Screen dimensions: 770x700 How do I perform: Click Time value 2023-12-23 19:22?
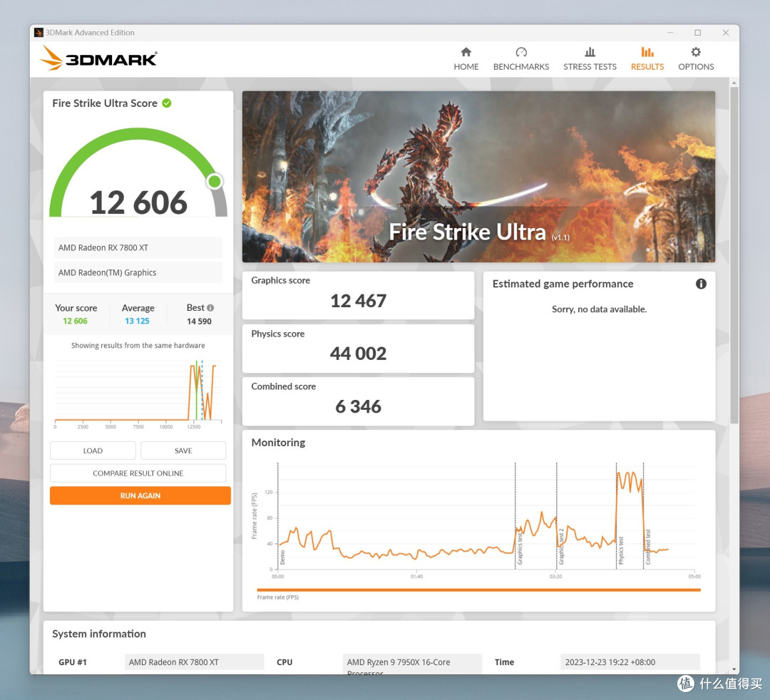pos(630,662)
